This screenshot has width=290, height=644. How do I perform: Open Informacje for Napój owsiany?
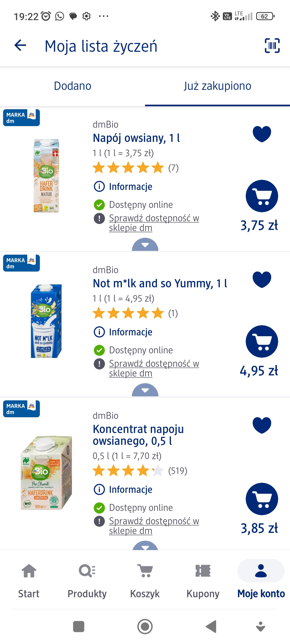pos(130,186)
